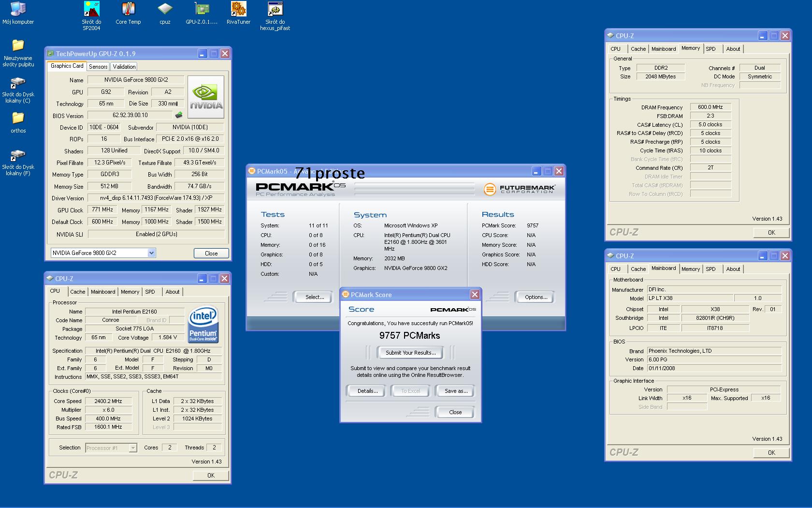This screenshot has width=812, height=508.
Task: Click the NVIDIA logo in GPU-Z
Action: coord(206,97)
